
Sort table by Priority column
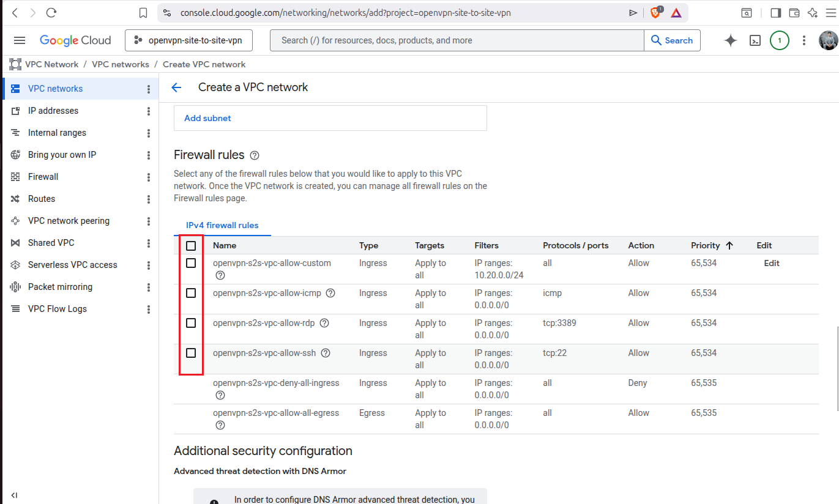(712, 245)
